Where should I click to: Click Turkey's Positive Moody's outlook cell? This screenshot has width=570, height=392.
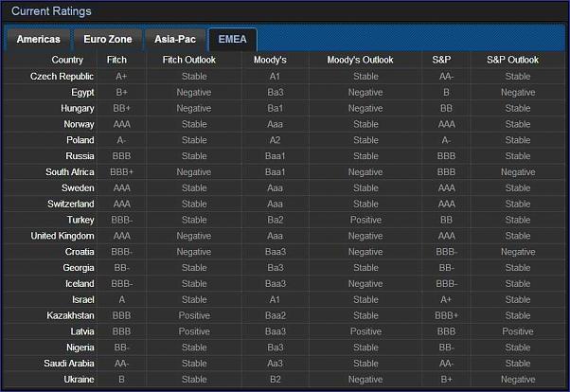365,220
